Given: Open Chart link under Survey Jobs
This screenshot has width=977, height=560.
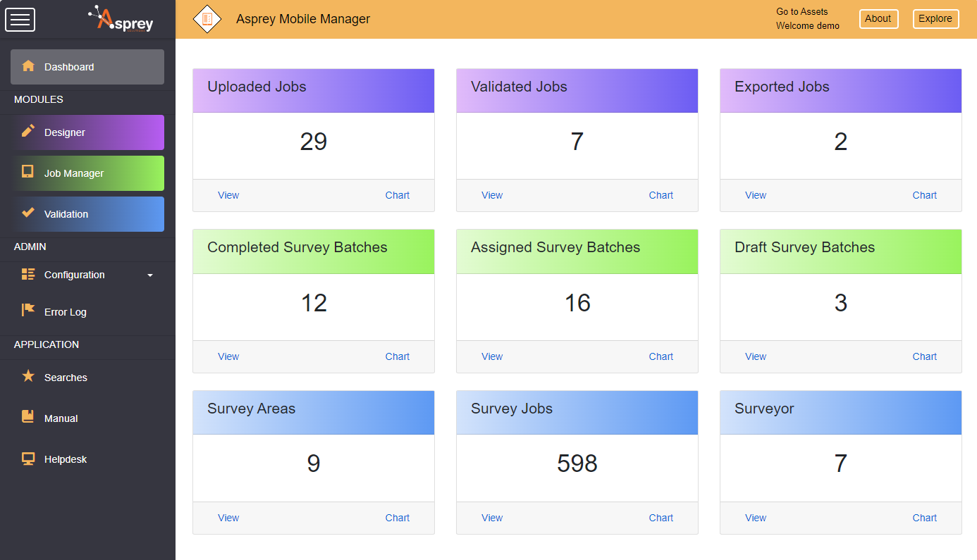Looking at the screenshot, I should pyautogui.click(x=660, y=518).
